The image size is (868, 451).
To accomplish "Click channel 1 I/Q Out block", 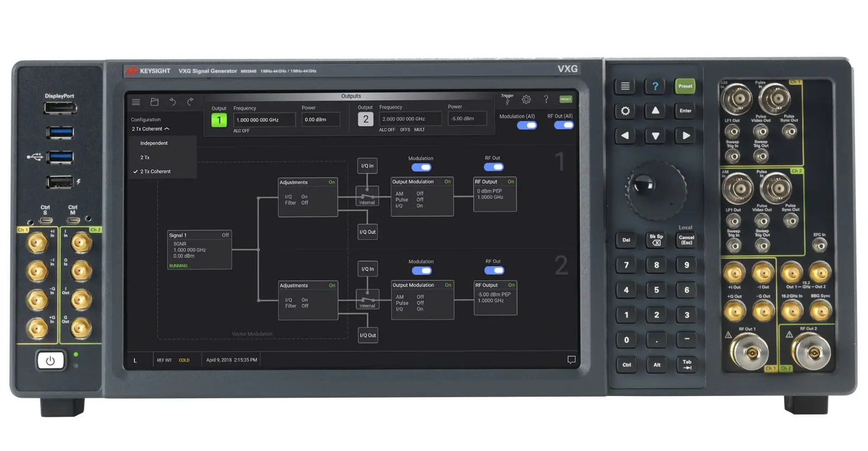I will (x=367, y=232).
